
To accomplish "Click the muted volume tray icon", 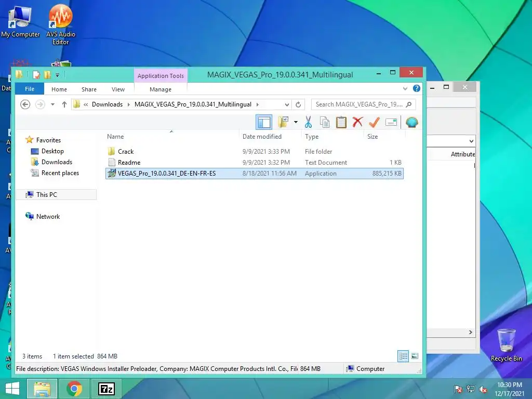I will 483,389.
